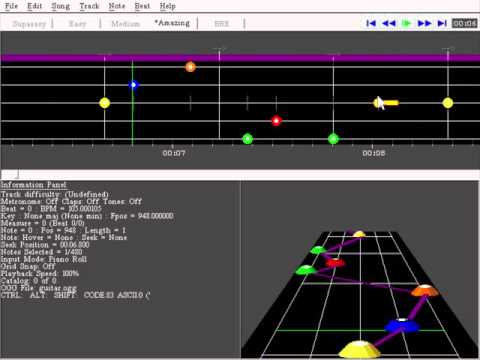Switch to the Easy difficulty tab

click(x=77, y=24)
